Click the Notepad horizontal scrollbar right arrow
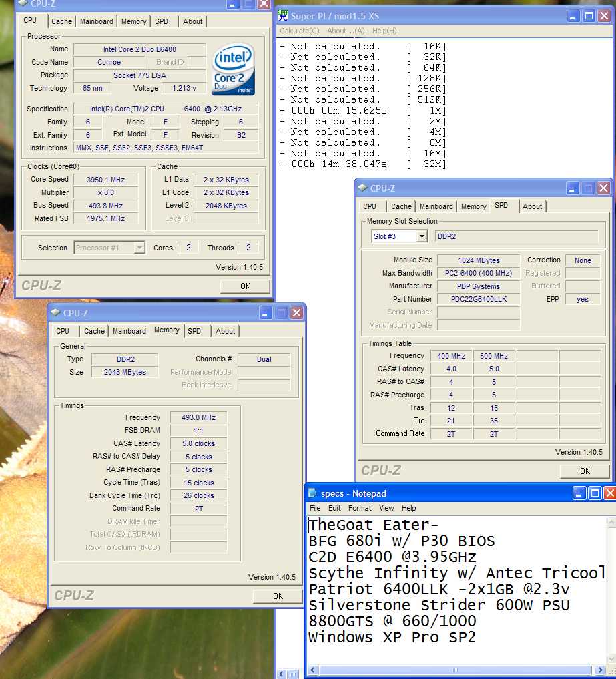The width and height of the screenshot is (616, 679). pyautogui.click(x=600, y=670)
